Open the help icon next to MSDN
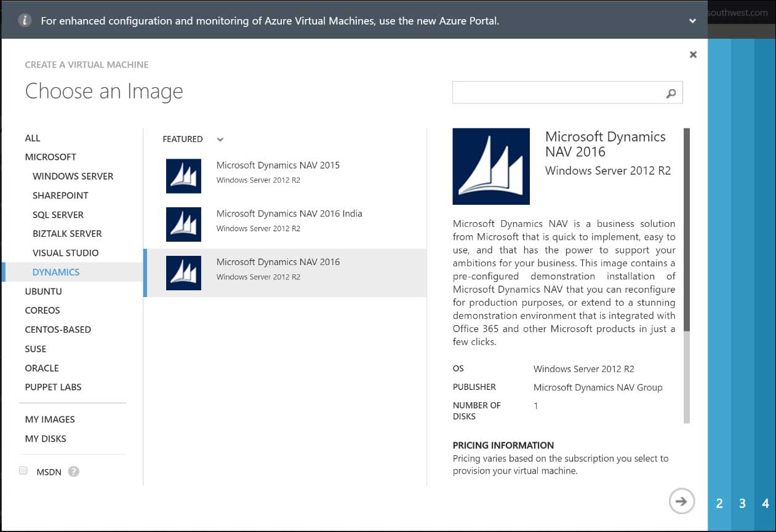Viewport: 776px width, 532px height. pos(73,471)
